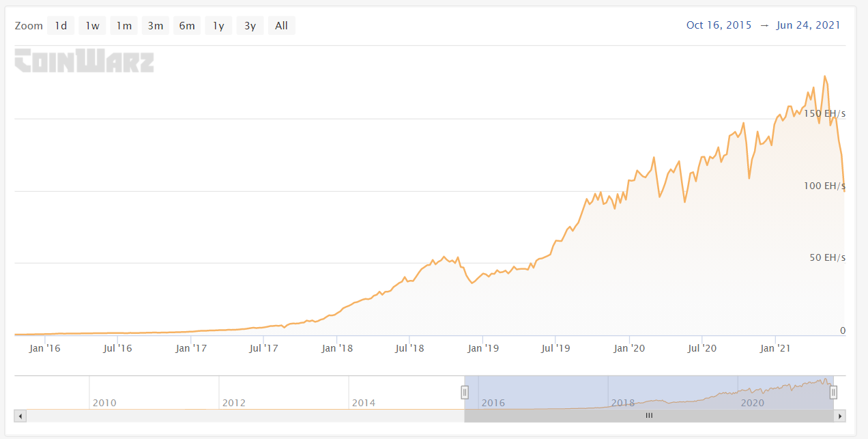Click the navigator scrollbar thumb grip
This screenshot has height=439, width=868.
point(649,415)
